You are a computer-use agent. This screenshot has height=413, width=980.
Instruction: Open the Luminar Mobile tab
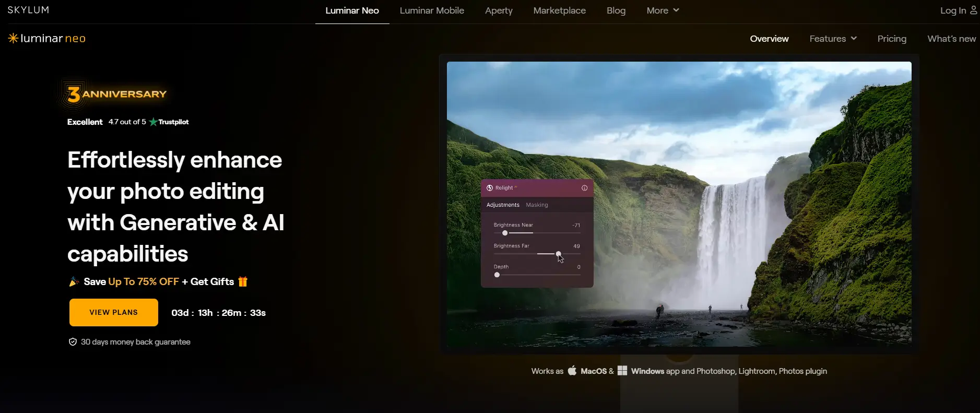(432, 10)
